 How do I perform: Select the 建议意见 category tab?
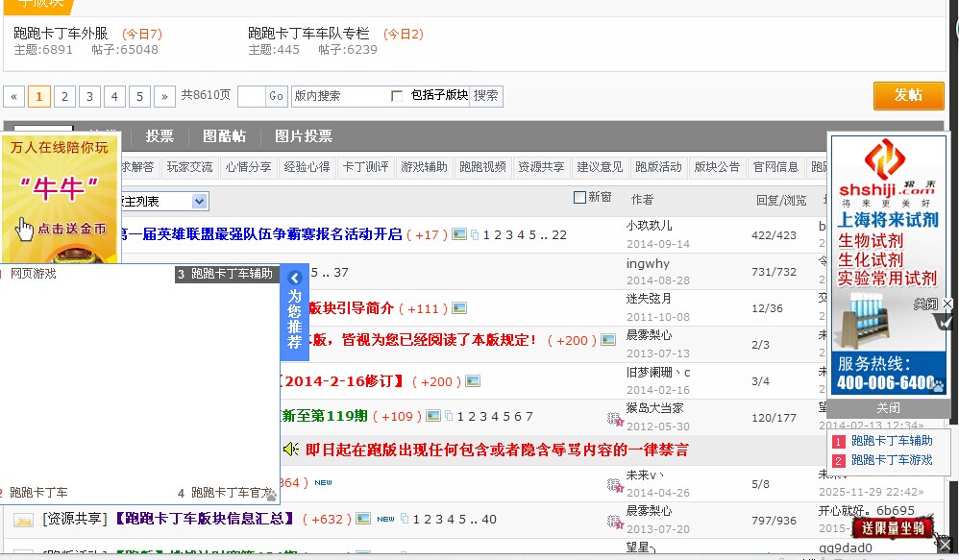[600, 167]
